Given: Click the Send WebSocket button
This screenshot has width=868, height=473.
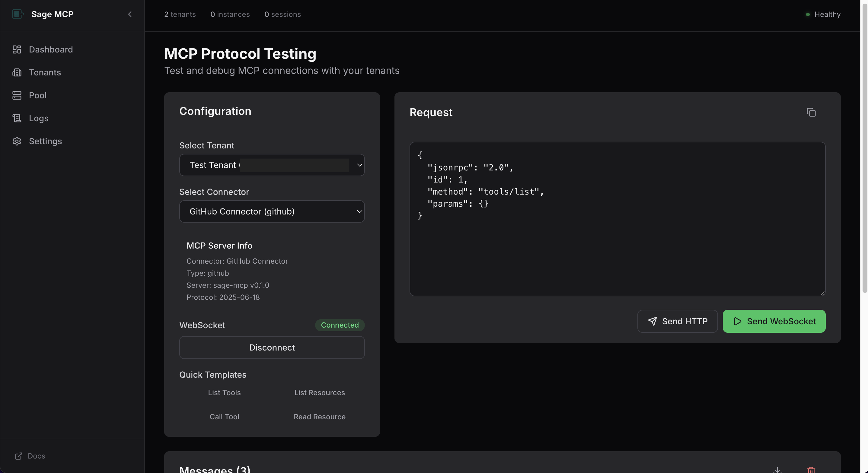Looking at the screenshot, I should pos(774,321).
